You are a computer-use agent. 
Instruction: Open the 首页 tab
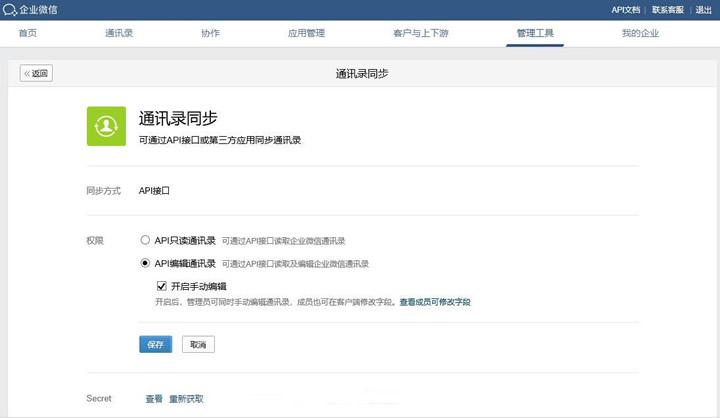(28, 33)
